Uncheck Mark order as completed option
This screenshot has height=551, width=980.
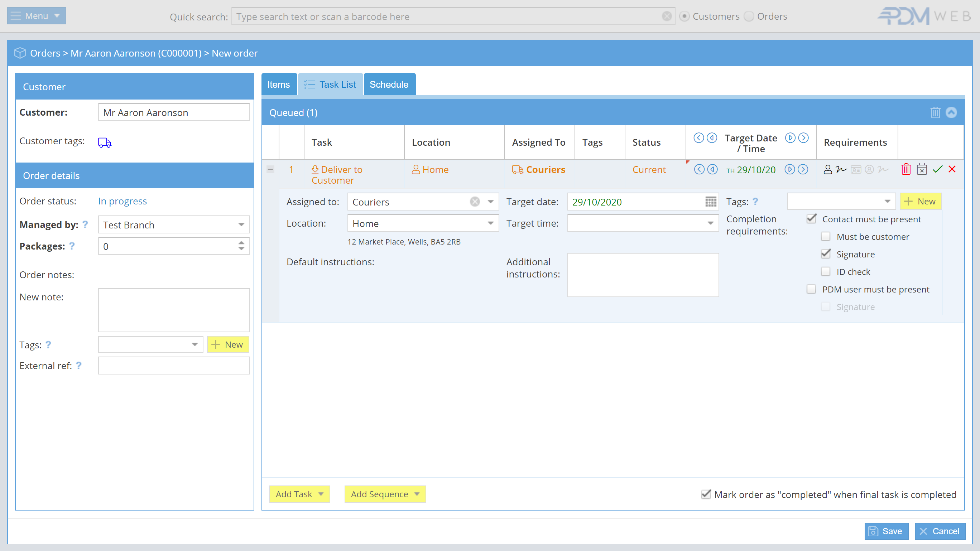(706, 494)
